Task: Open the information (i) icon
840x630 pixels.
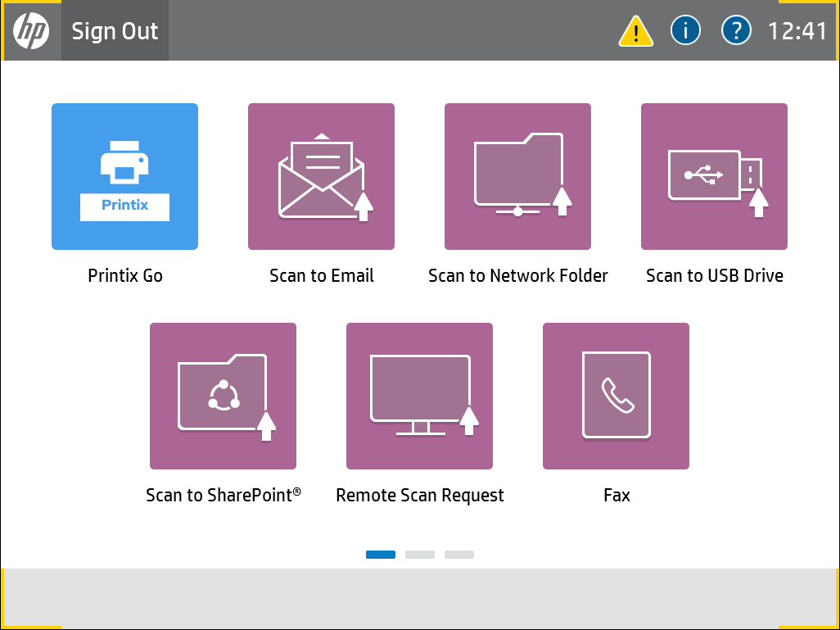Action: (x=686, y=31)
